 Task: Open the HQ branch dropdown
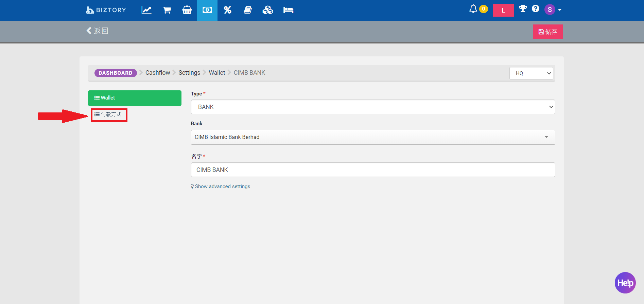531,73
